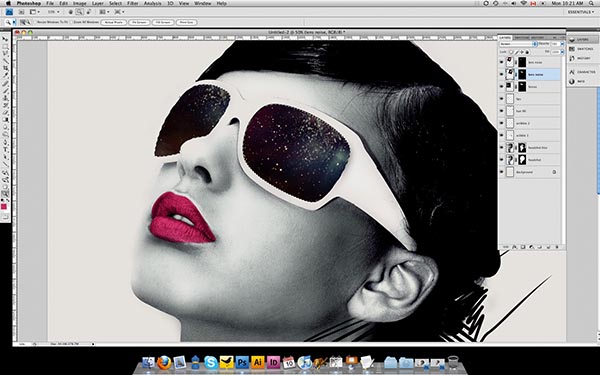Click the pink foreground color swatch

[4, 207]
